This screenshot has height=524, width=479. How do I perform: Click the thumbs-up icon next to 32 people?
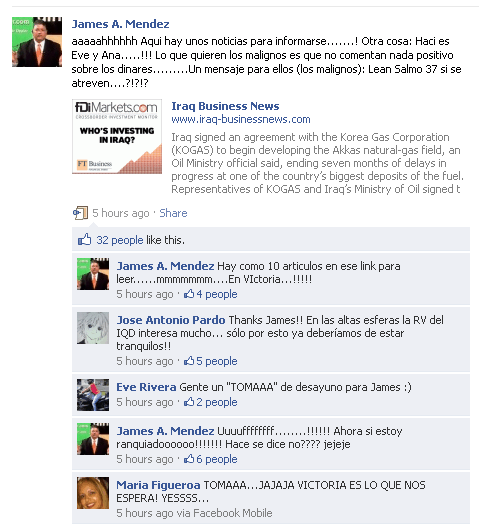point(84,240)
